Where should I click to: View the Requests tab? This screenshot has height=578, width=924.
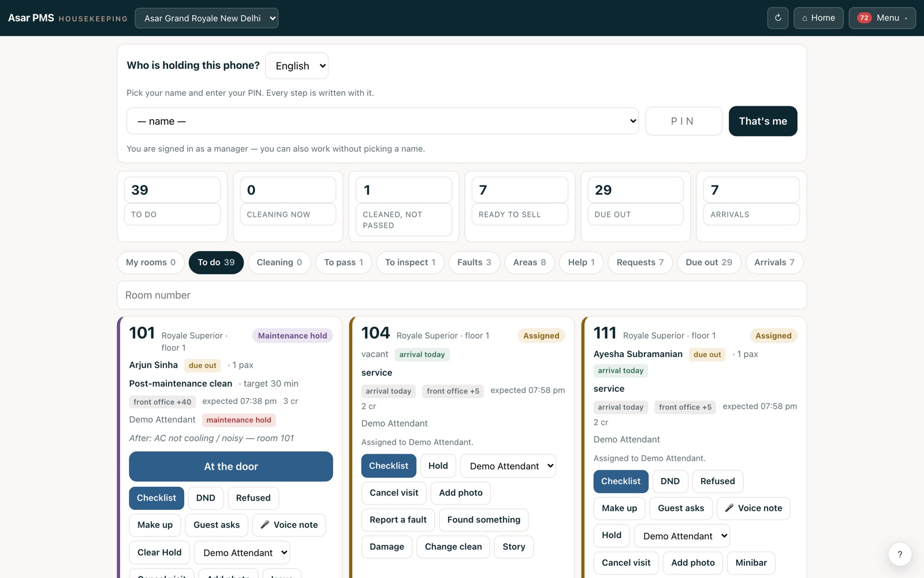(640, 262)
